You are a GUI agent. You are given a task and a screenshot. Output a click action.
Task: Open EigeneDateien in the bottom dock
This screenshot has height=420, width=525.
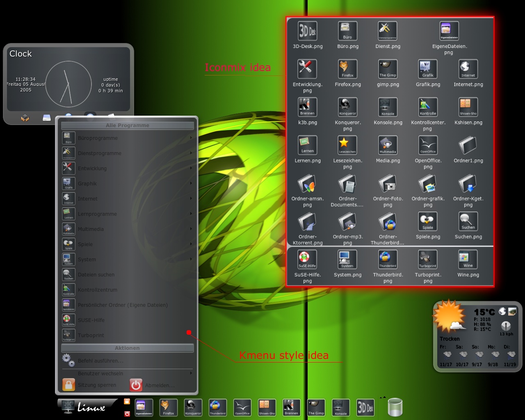coord(144,408)
